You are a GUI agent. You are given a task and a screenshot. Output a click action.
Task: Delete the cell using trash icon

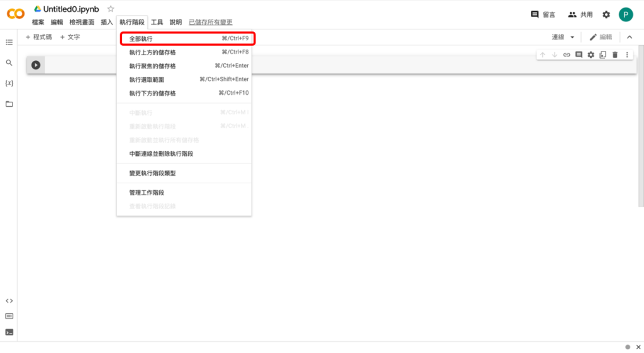coord(615,55)
